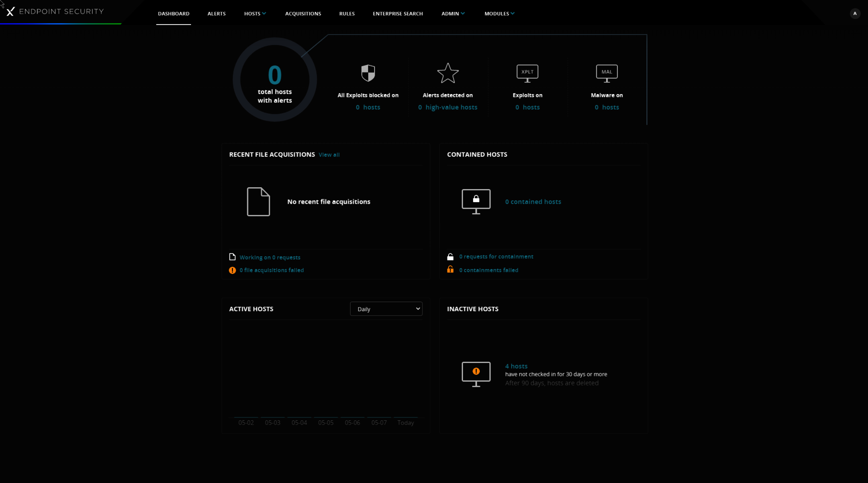Expand the Modules dropdown menu
This screenshot has width=868, height=483.
499,14
